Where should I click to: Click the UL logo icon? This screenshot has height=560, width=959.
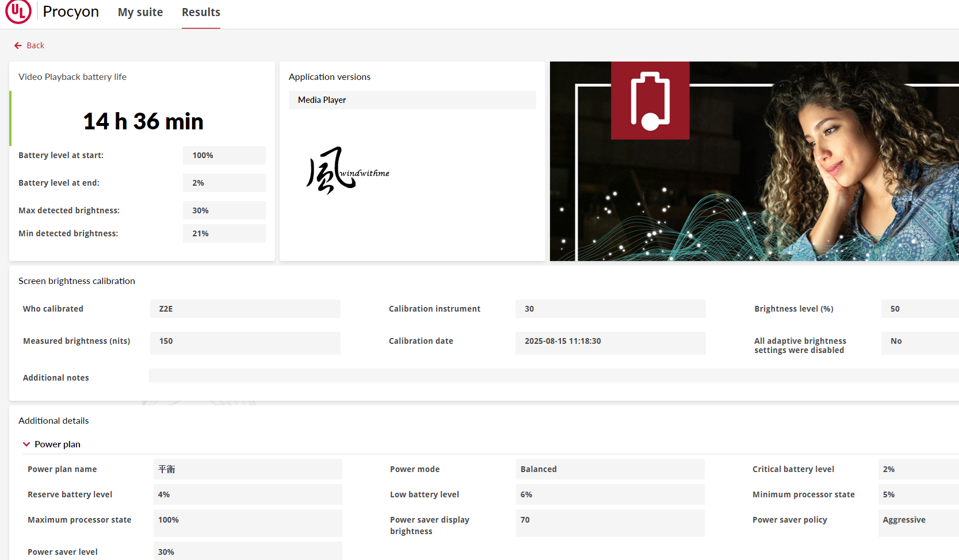(18, 12)
